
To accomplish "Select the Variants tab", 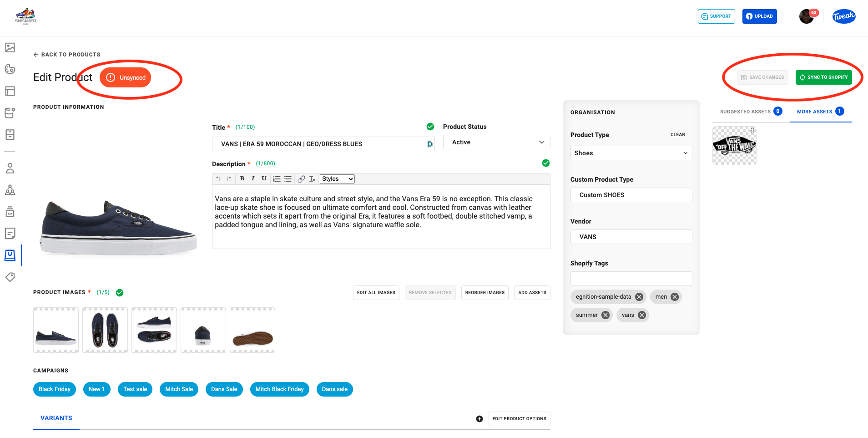I will 56,418.
